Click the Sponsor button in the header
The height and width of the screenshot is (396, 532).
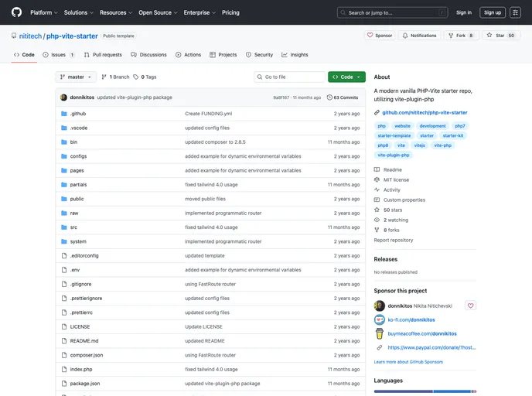380,36
